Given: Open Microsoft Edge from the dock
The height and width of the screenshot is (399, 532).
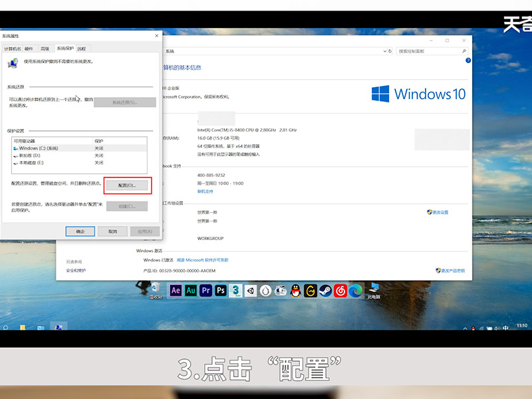Looking at the screenshot, I should tap(355, 291).
